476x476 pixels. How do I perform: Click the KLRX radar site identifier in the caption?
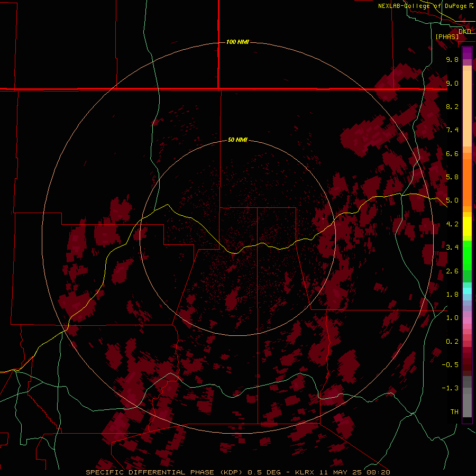coord(306,472)
